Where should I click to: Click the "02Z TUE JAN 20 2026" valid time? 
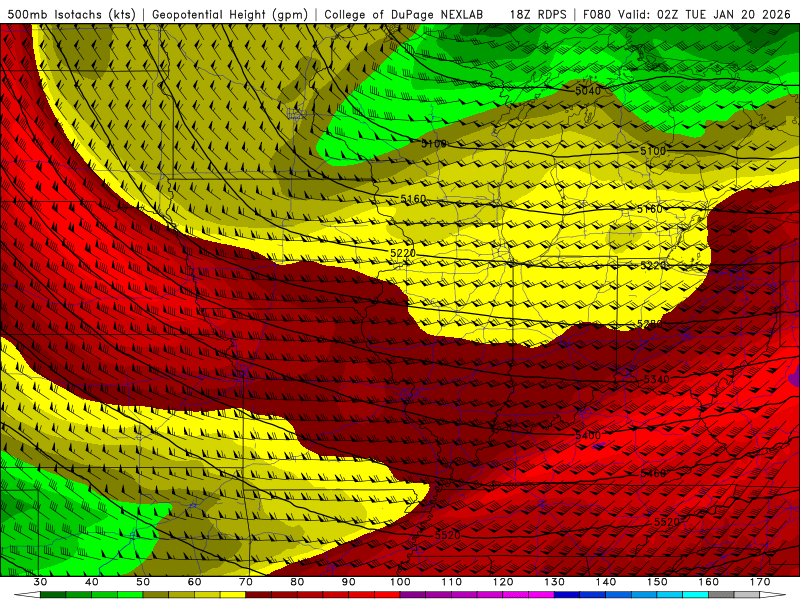723,14
